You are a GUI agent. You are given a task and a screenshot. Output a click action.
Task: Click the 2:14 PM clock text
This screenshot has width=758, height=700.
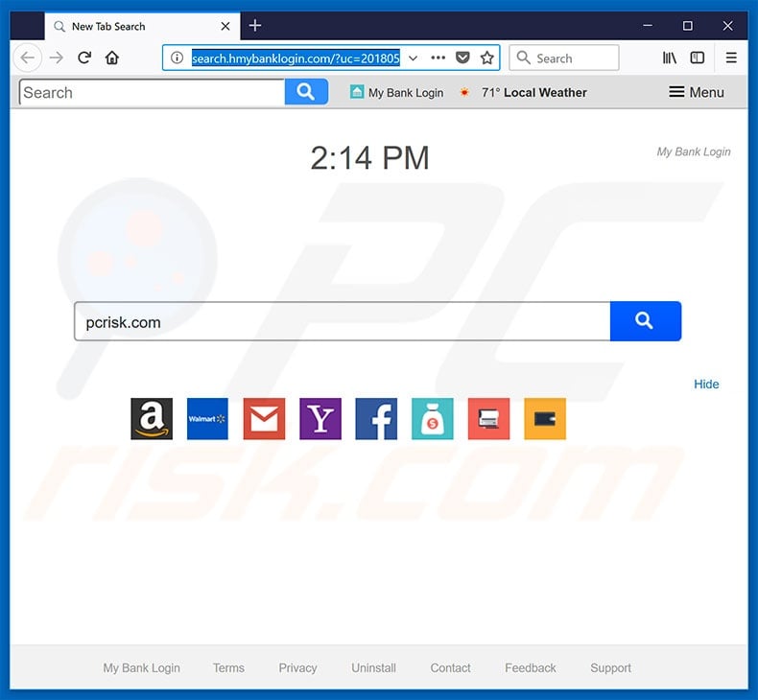pos(369,158)
